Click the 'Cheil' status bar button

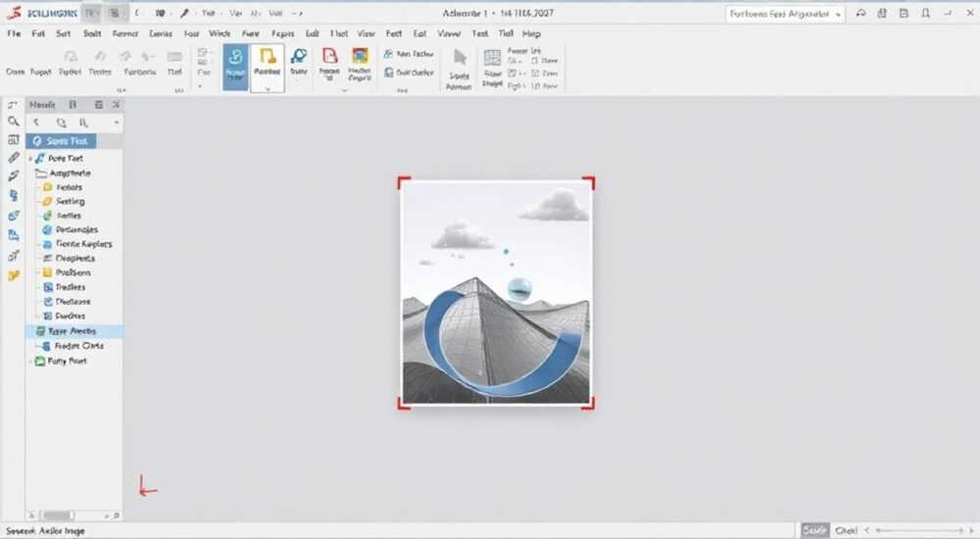846,530
